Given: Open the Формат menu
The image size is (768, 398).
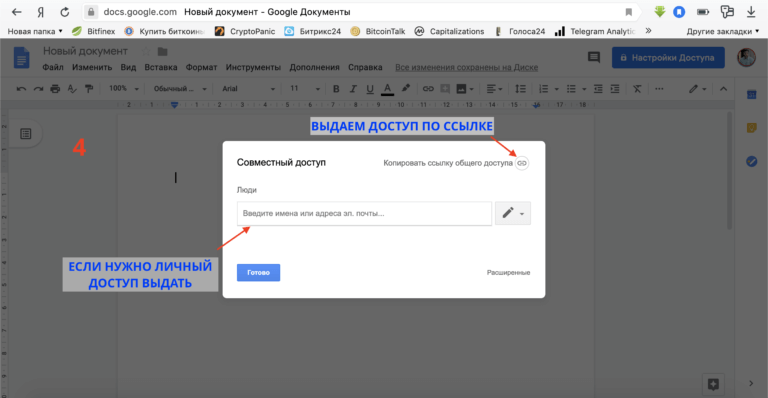Looking at the screenshot, I should [x=201, y=67].
